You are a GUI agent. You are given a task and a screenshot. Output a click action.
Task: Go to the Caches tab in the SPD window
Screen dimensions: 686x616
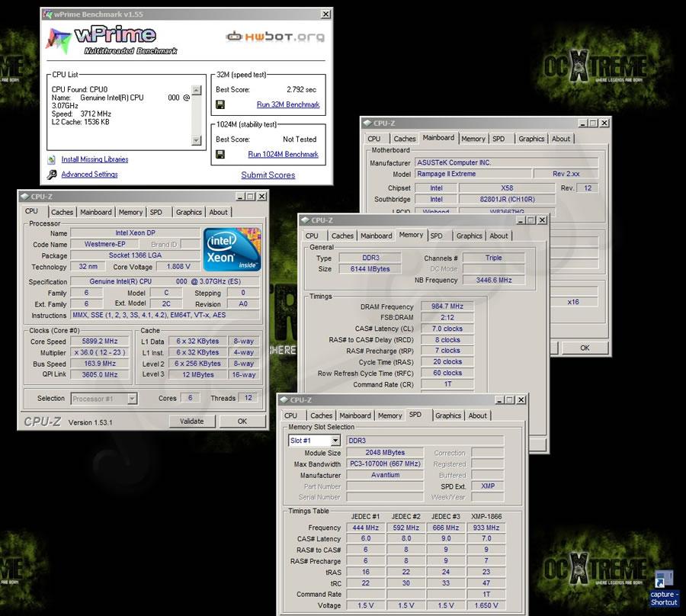click(x=322, y=415)
